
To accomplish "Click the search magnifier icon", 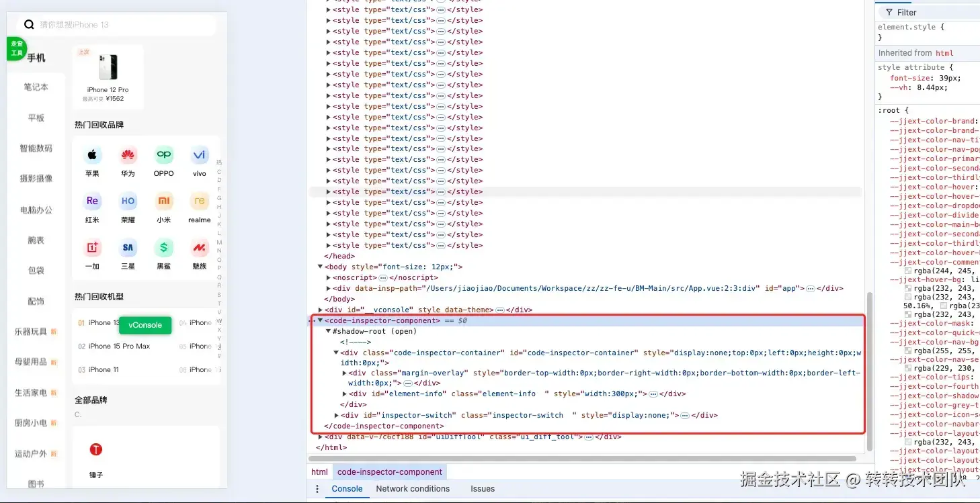I will 29,25.
